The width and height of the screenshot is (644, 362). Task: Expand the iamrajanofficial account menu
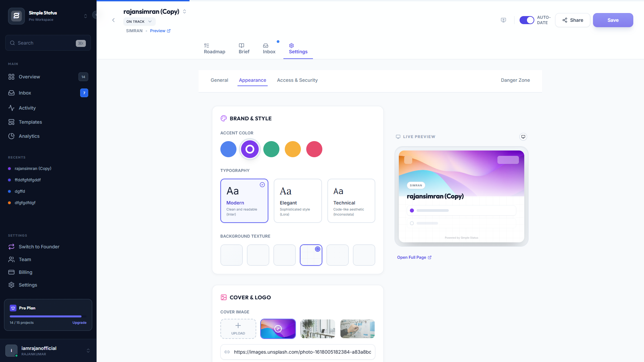coord(88,351)
